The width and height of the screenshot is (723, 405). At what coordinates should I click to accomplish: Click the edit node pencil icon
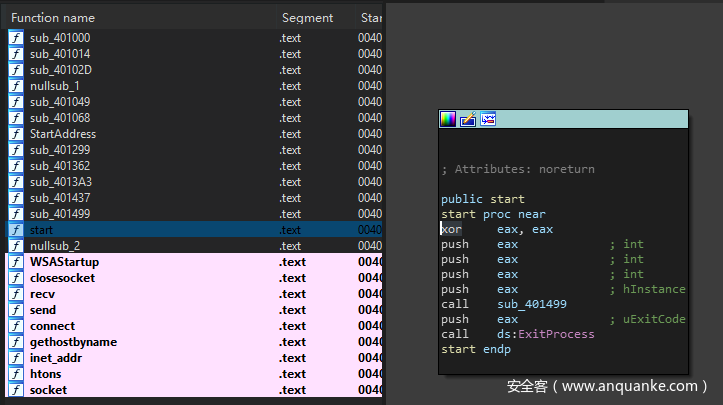(468, 119)
